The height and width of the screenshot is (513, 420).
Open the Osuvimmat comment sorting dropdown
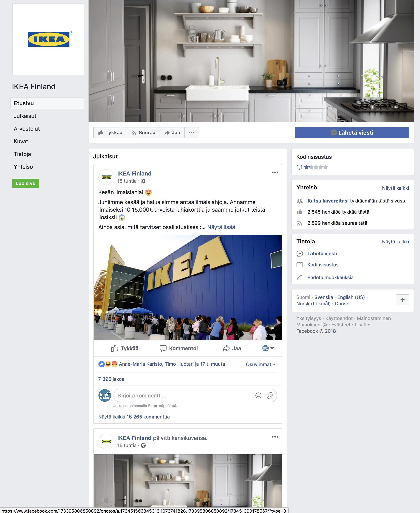coord(261,364)
